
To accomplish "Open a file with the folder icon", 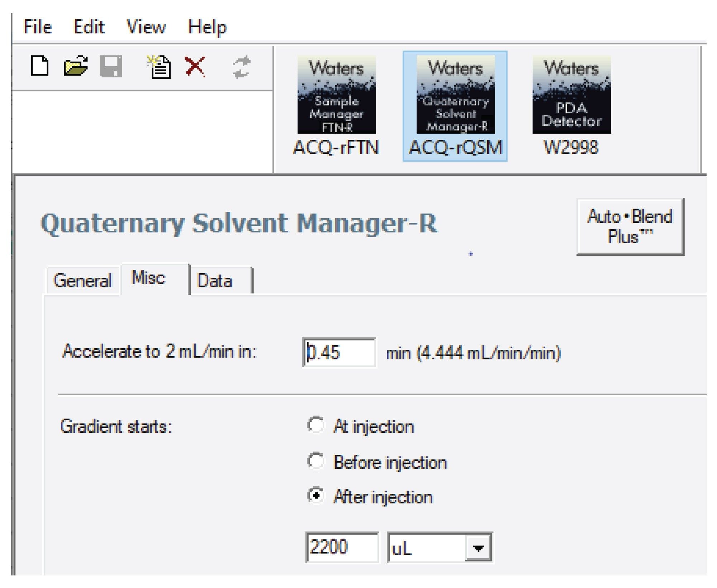I will click(x=76, y=66).
